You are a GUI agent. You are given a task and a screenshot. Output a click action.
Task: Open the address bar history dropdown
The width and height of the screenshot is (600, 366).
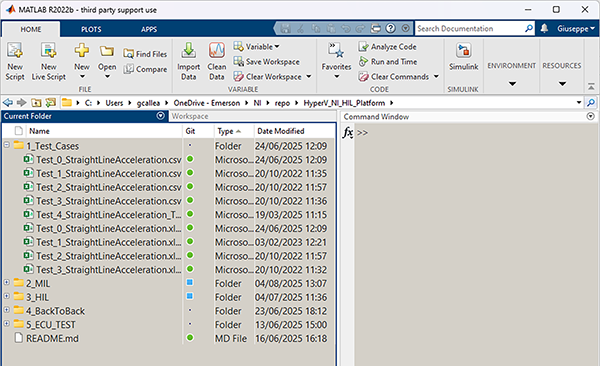click(579, 103)
